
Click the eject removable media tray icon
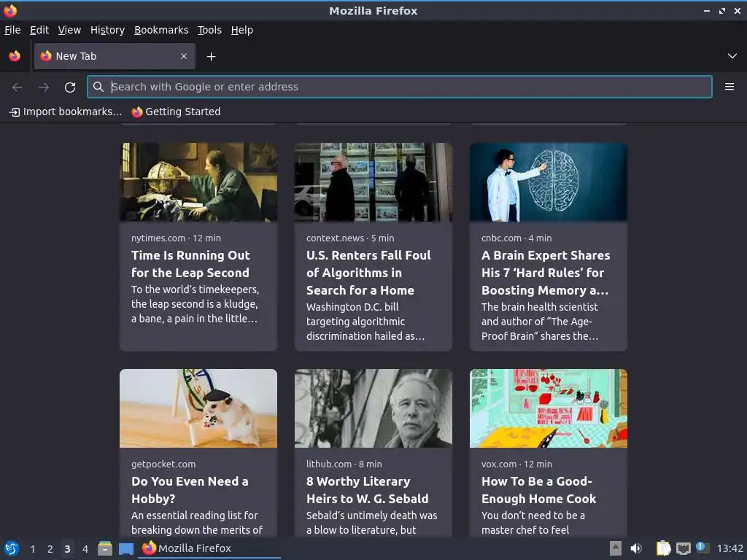click(x=616, y=548)
